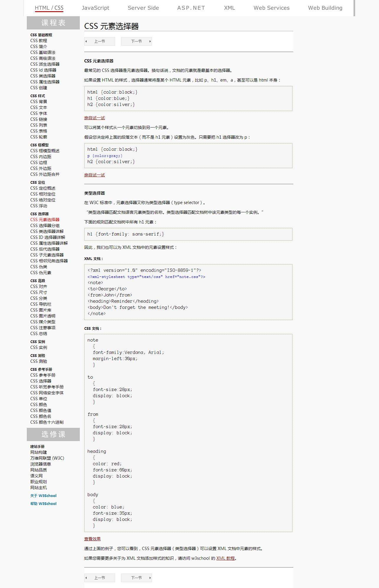Open the 帮助 W3School link
The width and height of the screenshot is (379, 588).
[43, 504]
